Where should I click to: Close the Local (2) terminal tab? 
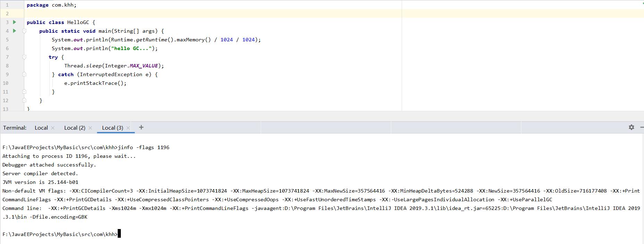(90, 128)
